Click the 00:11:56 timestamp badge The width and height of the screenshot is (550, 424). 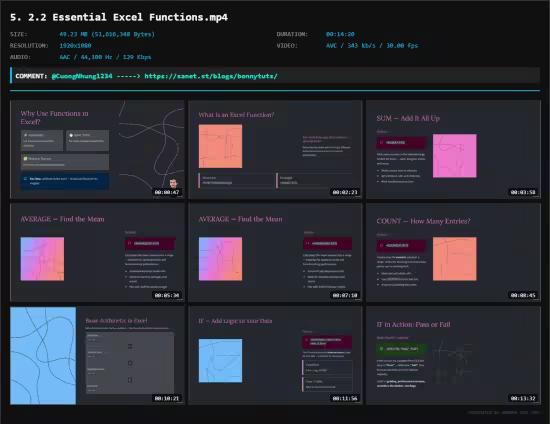pos(345,398)
